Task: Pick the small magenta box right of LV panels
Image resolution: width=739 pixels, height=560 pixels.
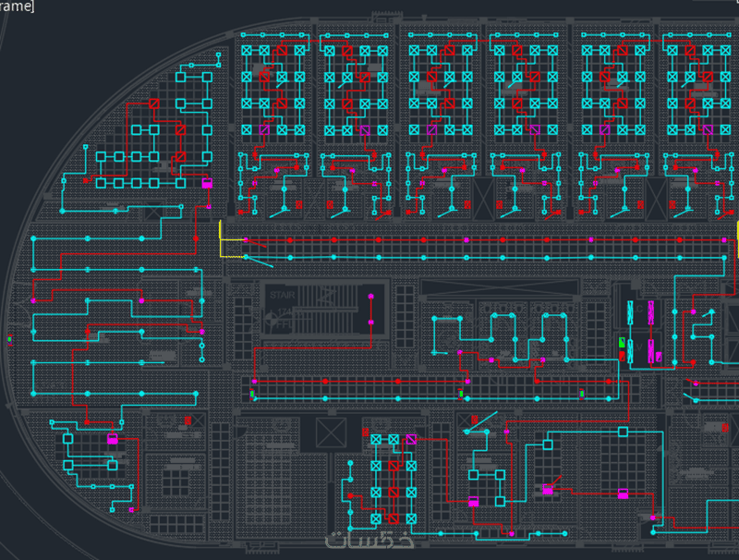Action: (x=659, y=357)
